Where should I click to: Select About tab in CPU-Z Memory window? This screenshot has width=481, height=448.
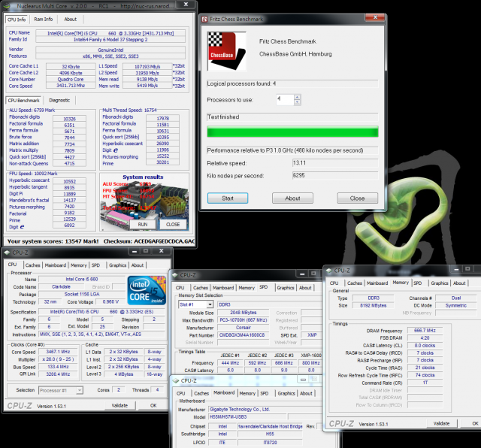click(x=459, y=283)
